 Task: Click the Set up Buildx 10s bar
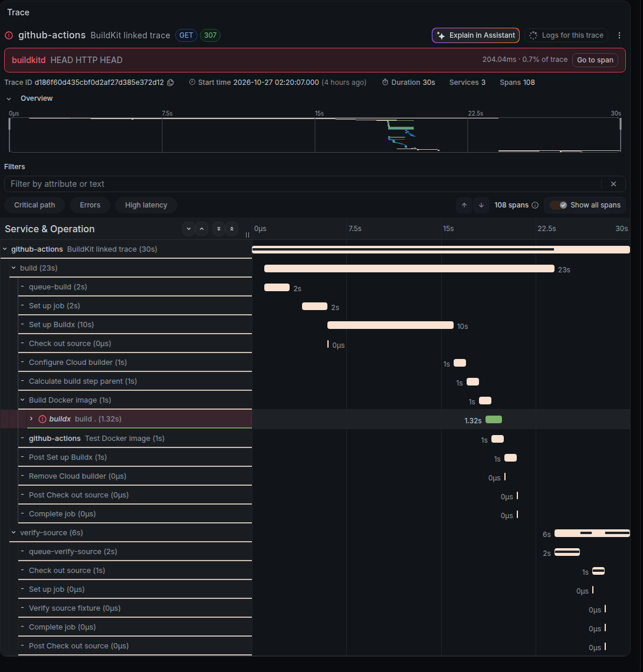[x=391, y=325]
